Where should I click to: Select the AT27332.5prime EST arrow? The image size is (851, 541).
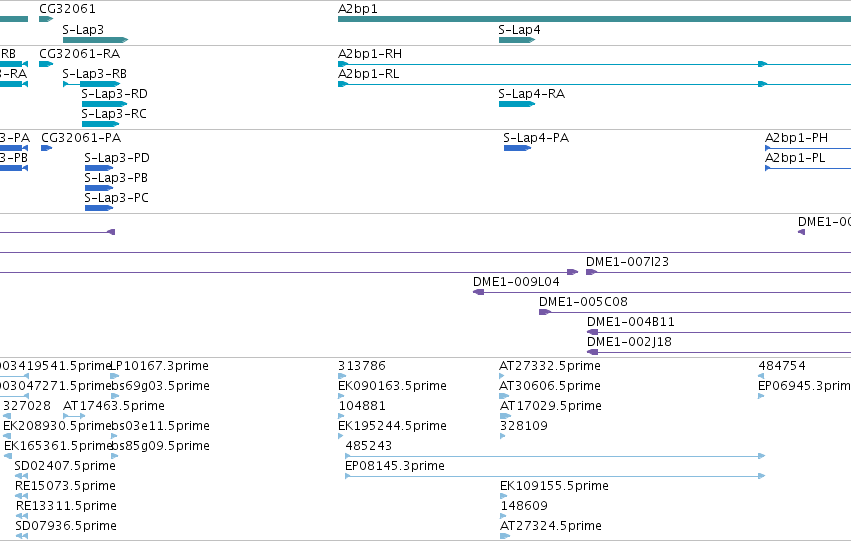click(502, 376)
